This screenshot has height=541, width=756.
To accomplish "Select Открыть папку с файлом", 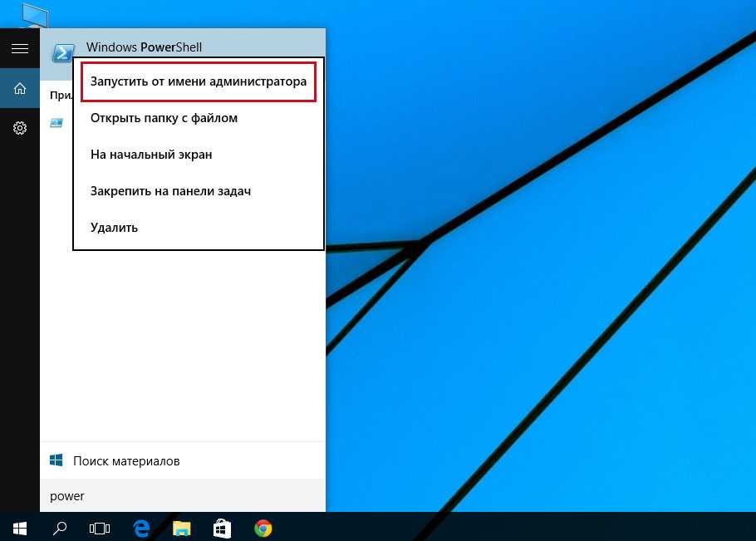I will [x=164, y=118].
